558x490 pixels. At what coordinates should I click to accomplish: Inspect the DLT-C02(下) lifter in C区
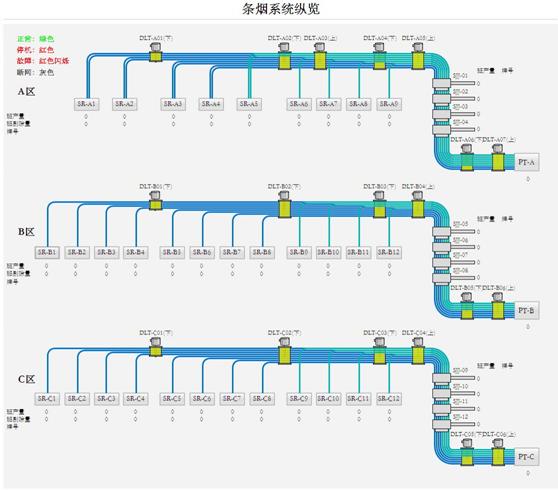pos(284,351)
